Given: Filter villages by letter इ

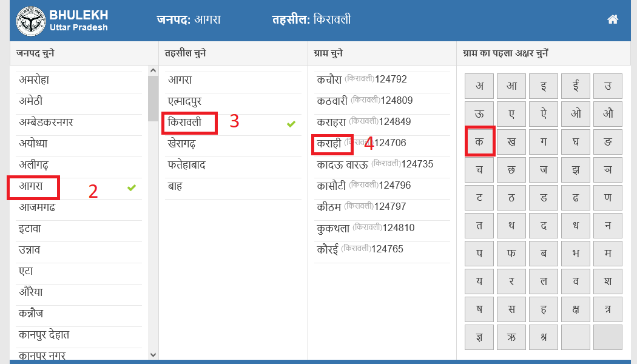Looking at the screenshot, I should [544, 86].
